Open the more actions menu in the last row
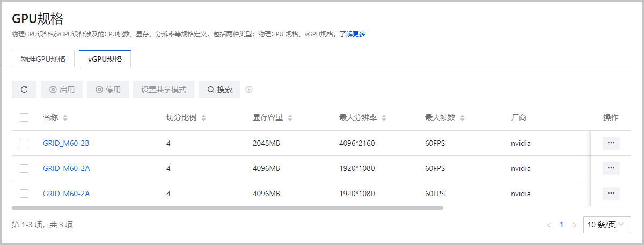The image size is (644, 245). click(x=611, y=194)
